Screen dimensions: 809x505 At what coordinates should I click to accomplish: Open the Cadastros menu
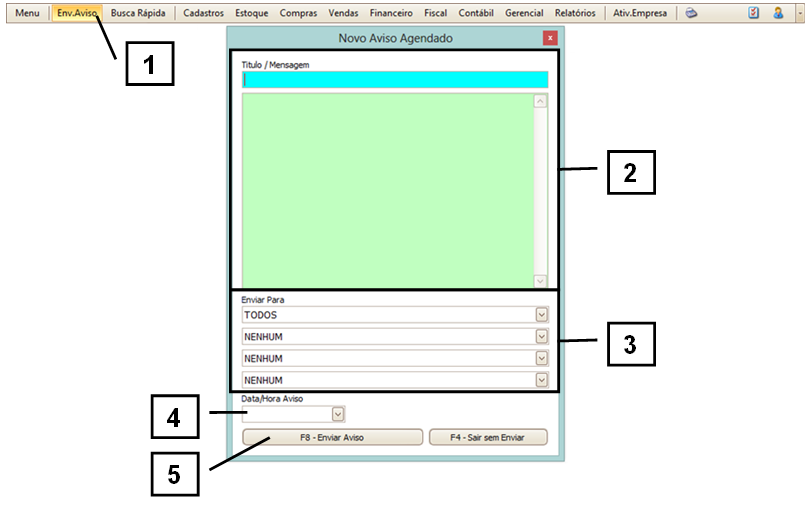tap(203, 13)
